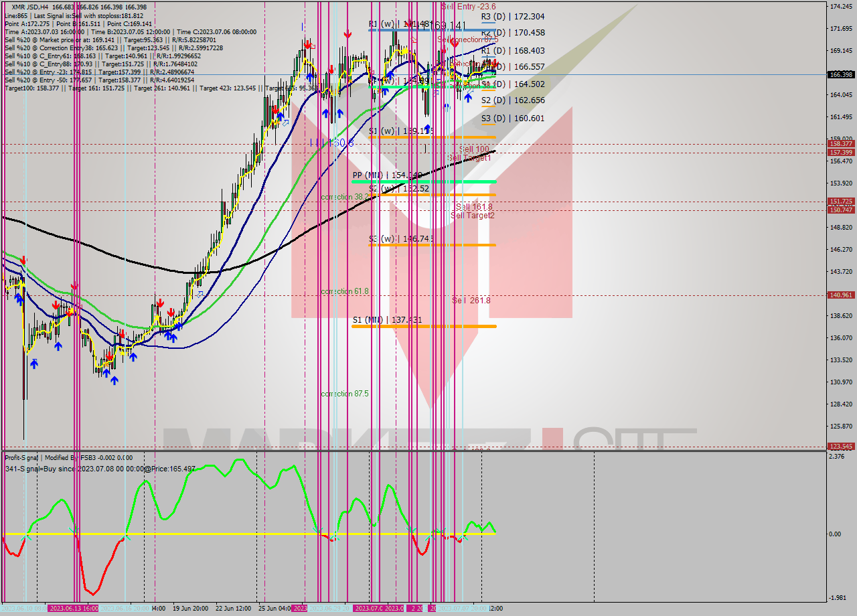Click the 'Sell Entry -23.6' label
The height and width of the screenshot is (616, 857).
click(x=469, y=7)
